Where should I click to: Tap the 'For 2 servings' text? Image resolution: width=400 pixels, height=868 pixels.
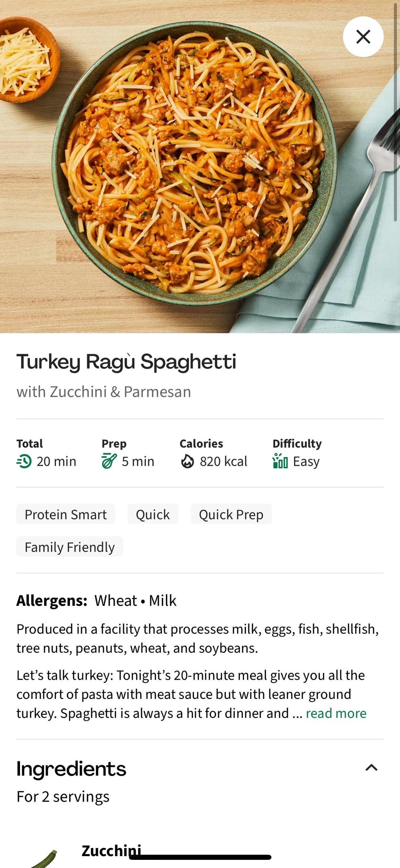click(x=63, y=797)
